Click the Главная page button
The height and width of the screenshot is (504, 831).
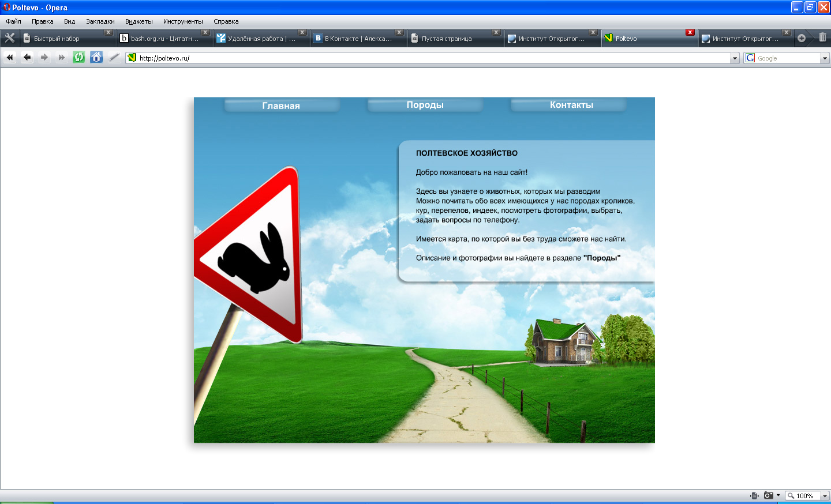tap(281, 105)
